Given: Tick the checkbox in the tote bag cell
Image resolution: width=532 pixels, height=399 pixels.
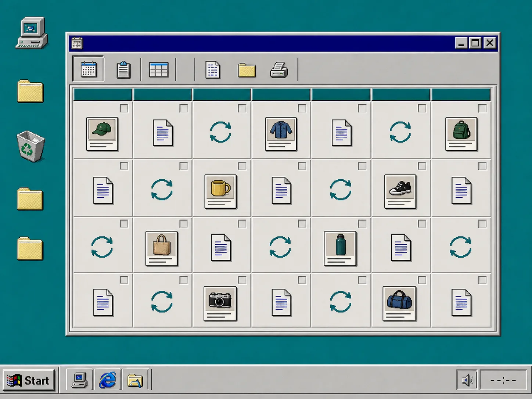Looking at the screenshot, I should point(183,224).
